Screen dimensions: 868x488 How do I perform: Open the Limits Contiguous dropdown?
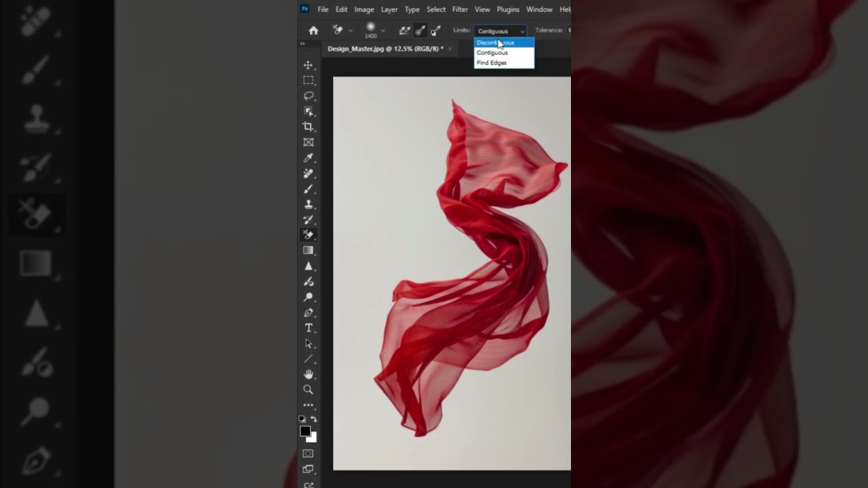(x=500, y=31)
